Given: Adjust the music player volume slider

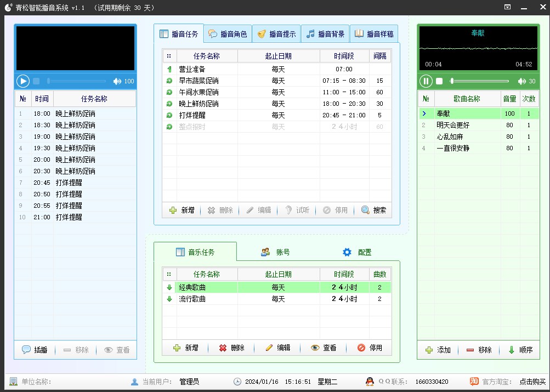Looking at the screenshot, I should (x=480, y=81).
